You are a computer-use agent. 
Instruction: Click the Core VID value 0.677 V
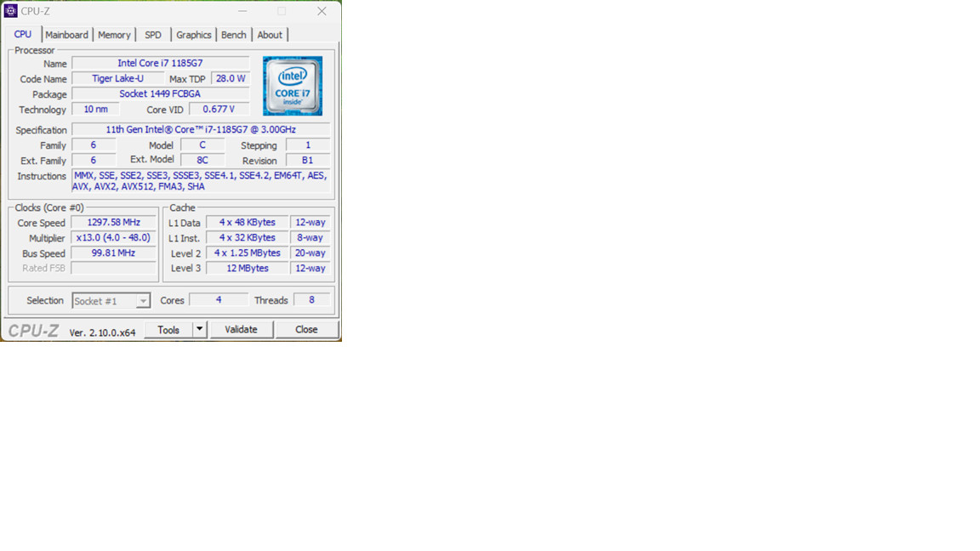tap(219, 110)
